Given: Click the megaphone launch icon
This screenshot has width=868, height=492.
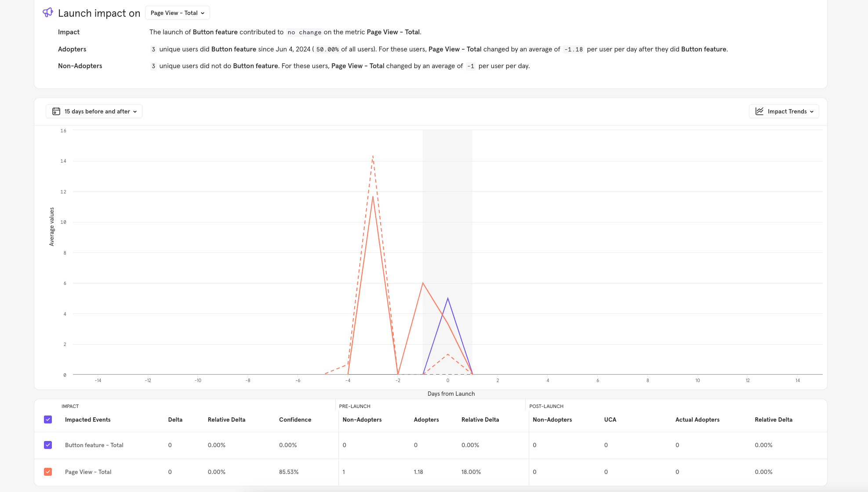Looking at the screenshot, I should [48, 12].
